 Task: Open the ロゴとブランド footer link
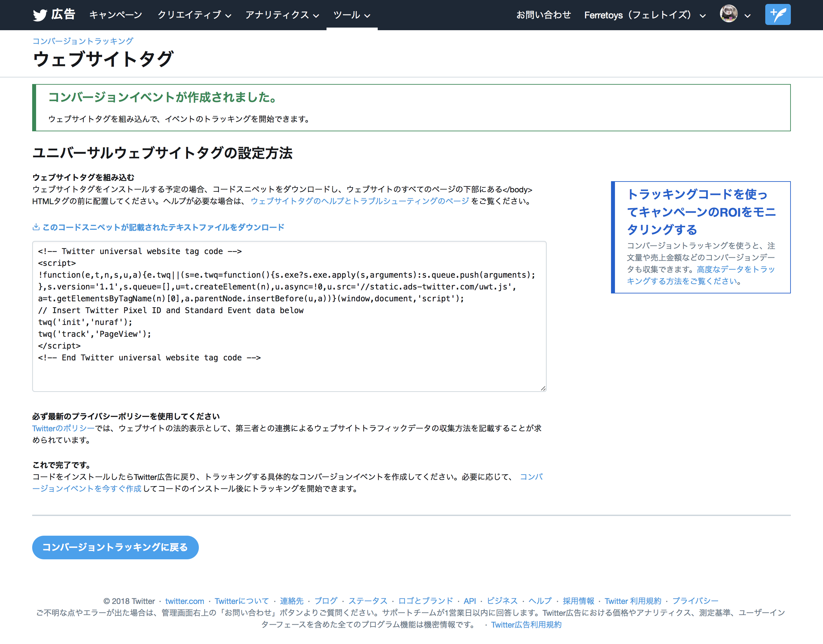pyautogui.click(x=425, y=601)
